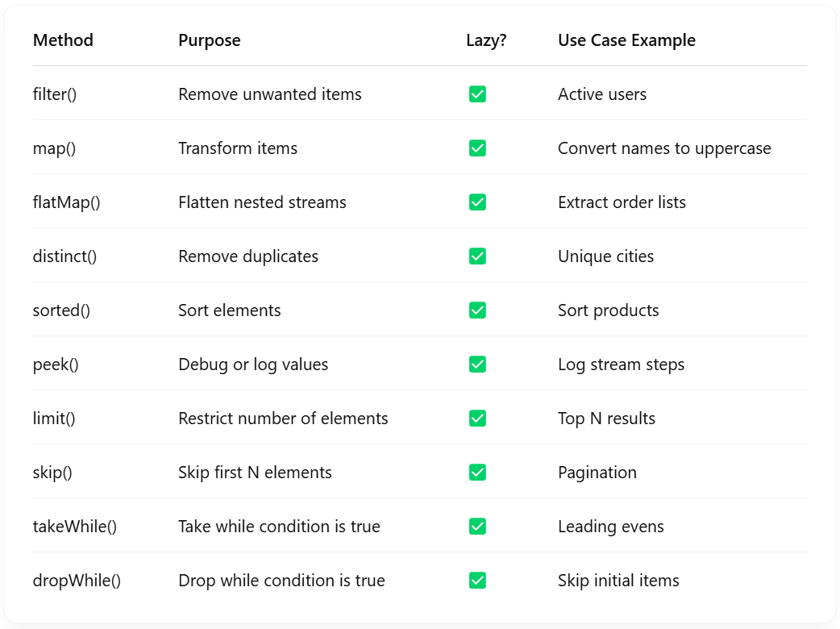This screenshot has width=840, height=629.
Task: Click the green checkmark in the distinct() row
Action: point(477,256)
